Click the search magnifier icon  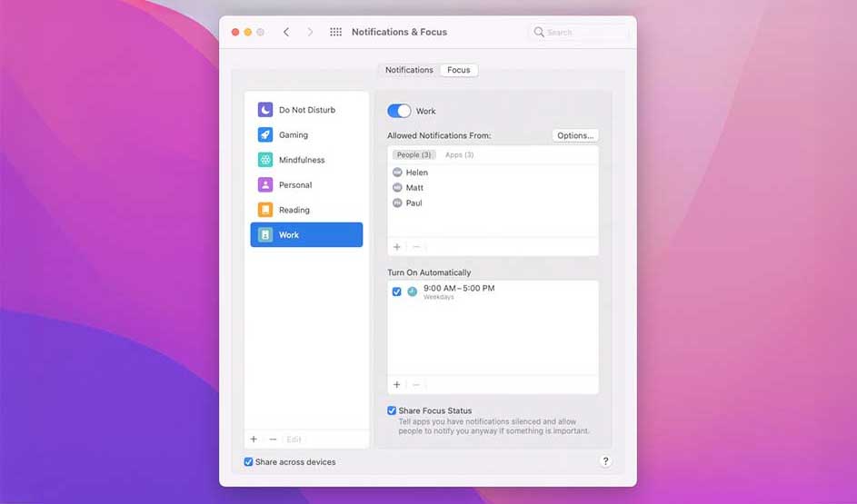pyautogui.click(x=539, y=32)
